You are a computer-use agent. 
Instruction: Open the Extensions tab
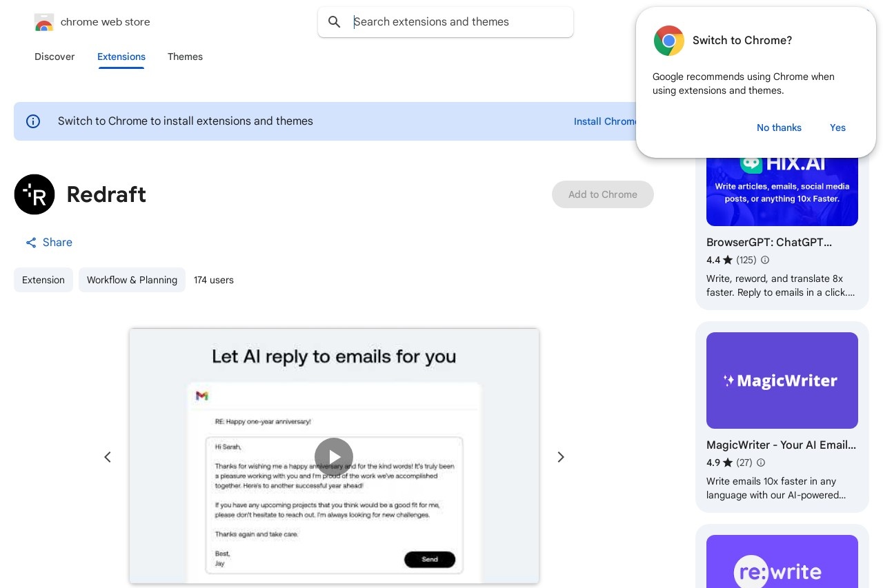tap(121, 57)
